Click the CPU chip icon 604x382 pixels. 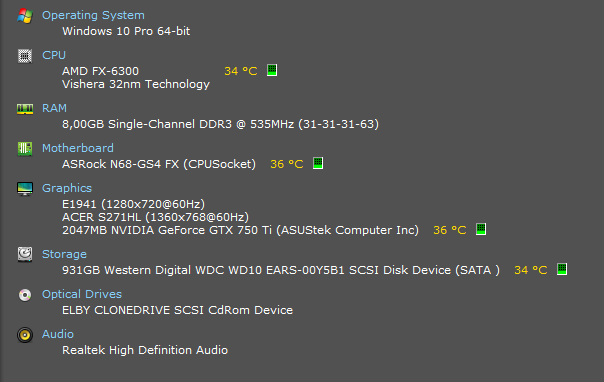click(x=25, y=56)
